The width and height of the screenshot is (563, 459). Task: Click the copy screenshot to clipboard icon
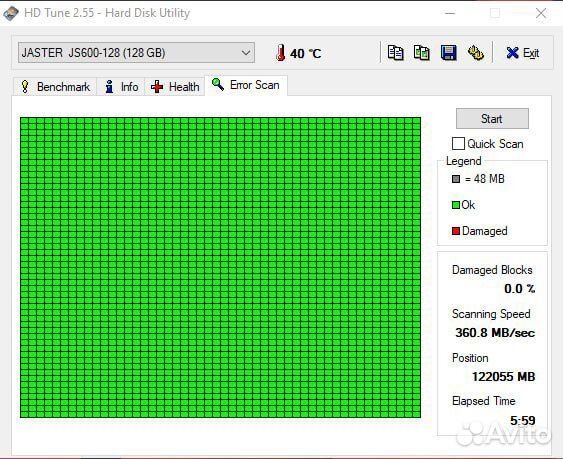(x=422, y=53)
